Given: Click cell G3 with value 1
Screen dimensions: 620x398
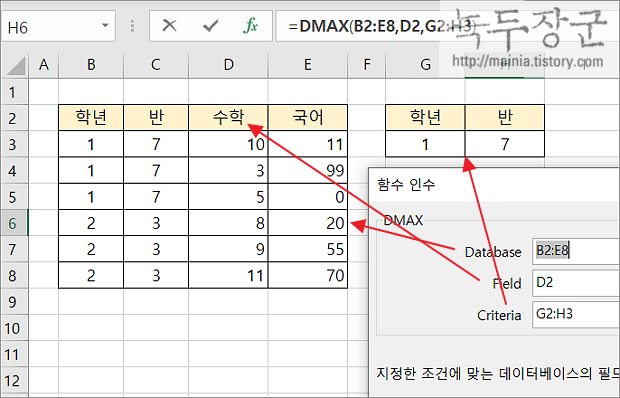Looking at the screenshot, I should [425, 144].
